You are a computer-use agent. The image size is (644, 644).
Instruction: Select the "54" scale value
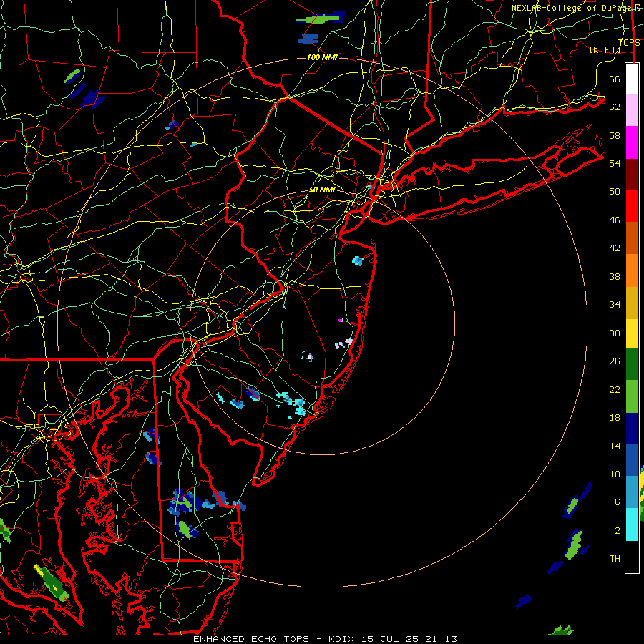(x=615, y=163)
